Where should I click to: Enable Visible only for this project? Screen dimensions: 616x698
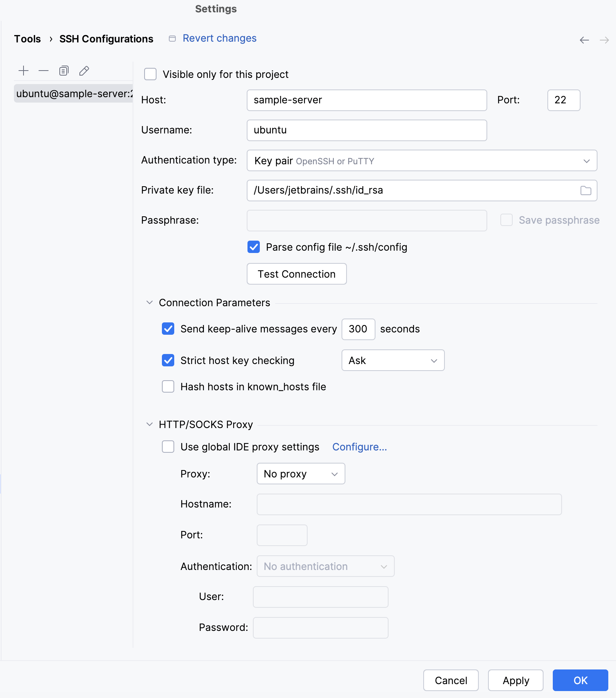click(x=150, y=74)
